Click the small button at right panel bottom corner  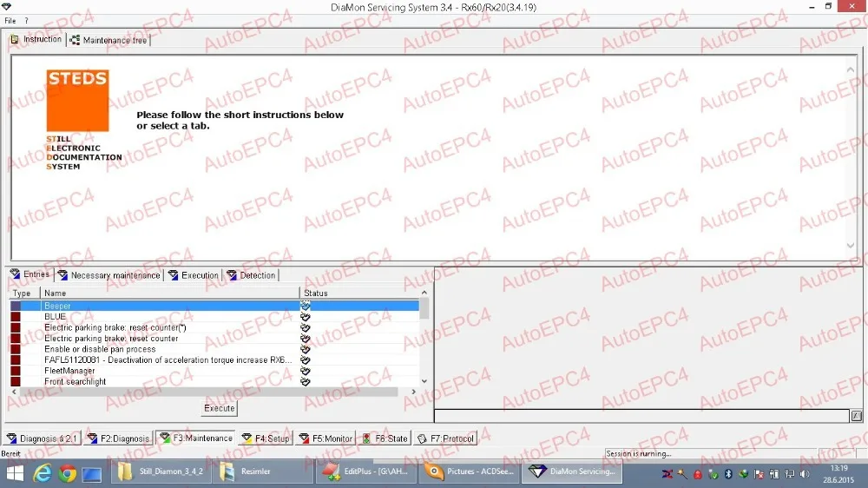(857, 415)
